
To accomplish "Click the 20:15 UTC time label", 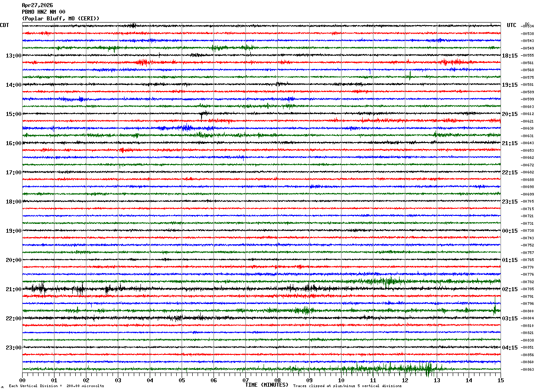I will coord(510,114).
